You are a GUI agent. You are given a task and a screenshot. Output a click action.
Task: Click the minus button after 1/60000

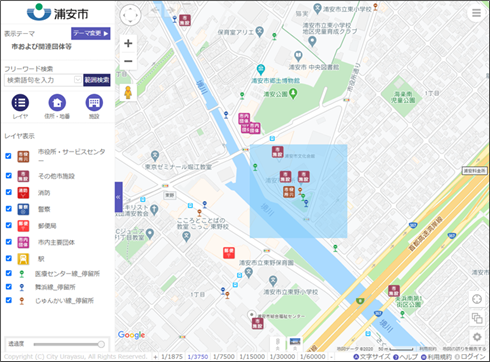(331, 357)
